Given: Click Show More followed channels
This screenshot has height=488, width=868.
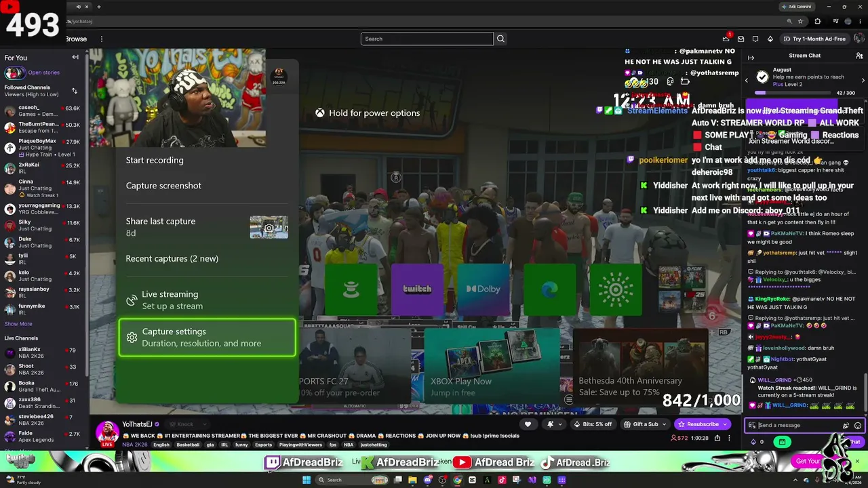Looking at the screenshot, I should click(x=18, y=324).
